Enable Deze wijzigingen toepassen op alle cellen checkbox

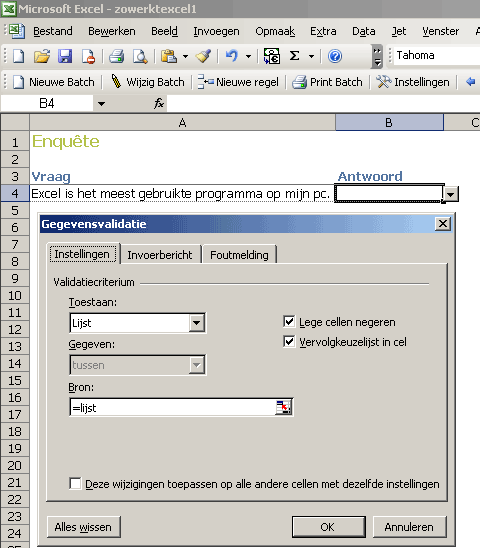75,484
